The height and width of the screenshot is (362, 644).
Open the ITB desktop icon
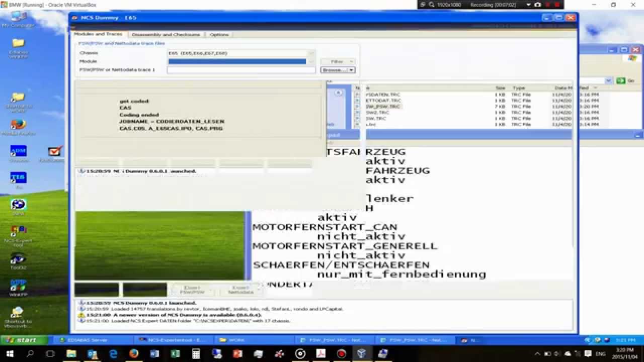(x=18, y=180)
